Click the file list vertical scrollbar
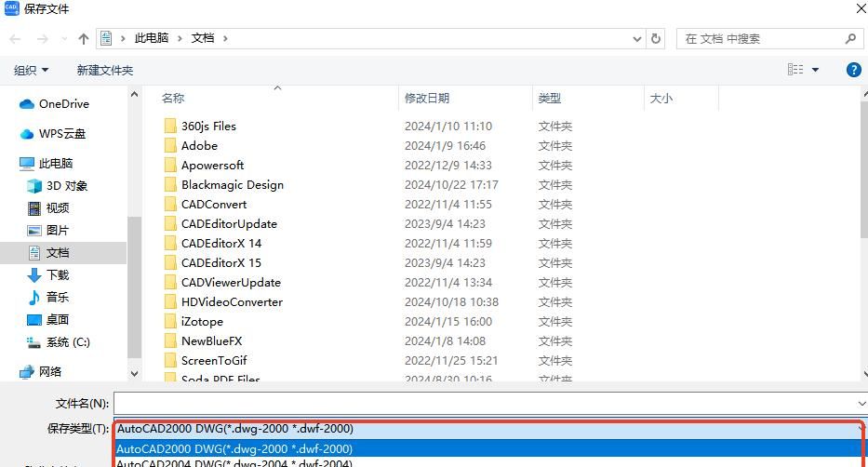This screenshot has width=868, height=467. (864, 169)
